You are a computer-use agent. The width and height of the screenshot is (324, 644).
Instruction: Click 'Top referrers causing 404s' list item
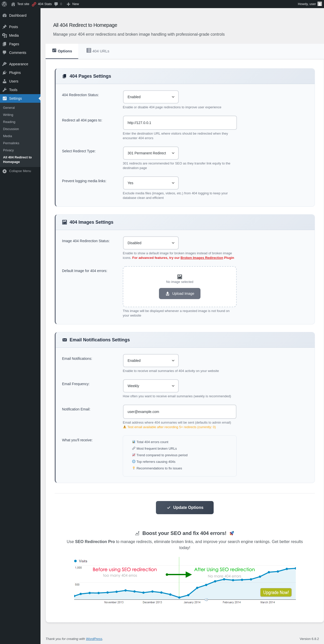pos(154,462)
